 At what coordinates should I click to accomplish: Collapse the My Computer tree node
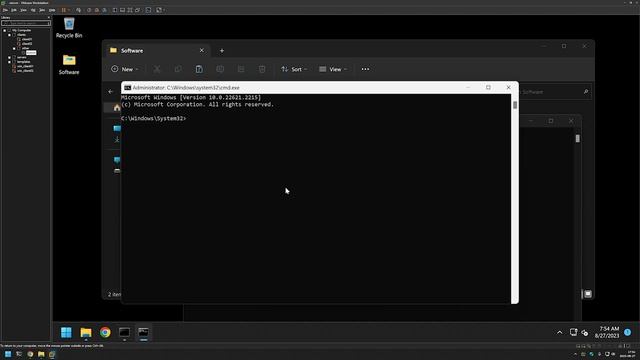pos(4,31)
